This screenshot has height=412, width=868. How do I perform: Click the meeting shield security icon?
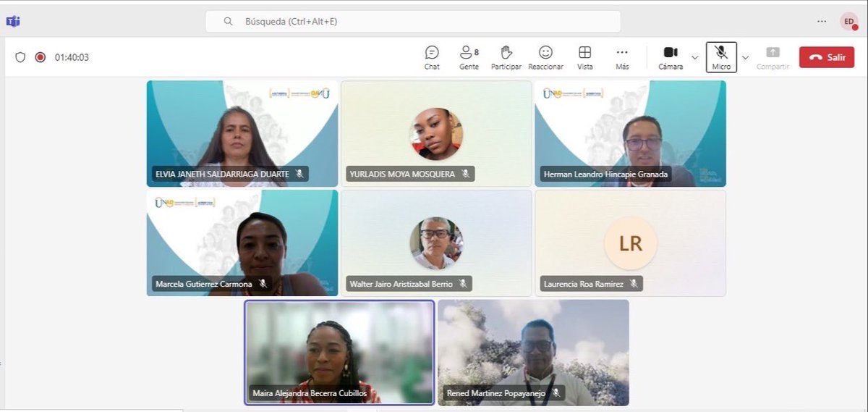pos(20,57)
